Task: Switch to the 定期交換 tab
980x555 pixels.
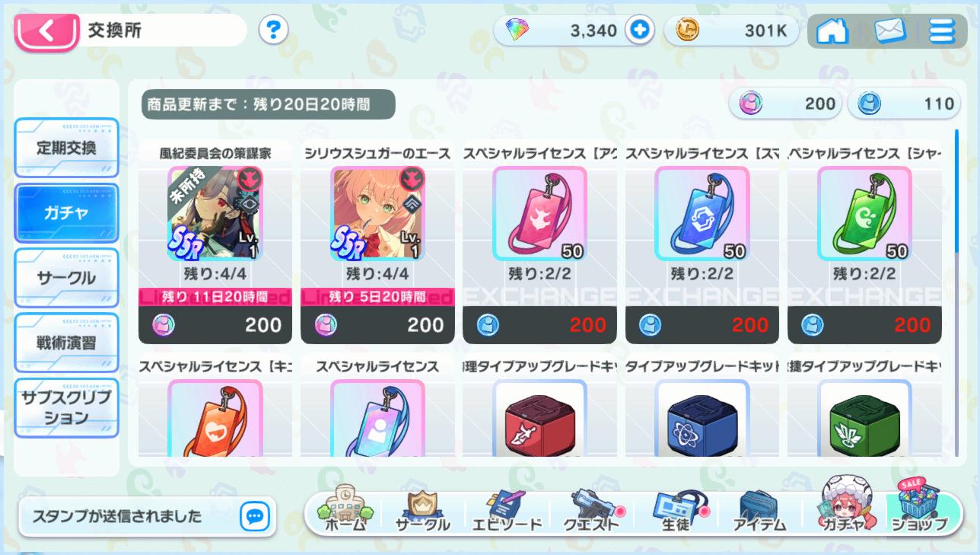Action: click(x=67, y=148)
